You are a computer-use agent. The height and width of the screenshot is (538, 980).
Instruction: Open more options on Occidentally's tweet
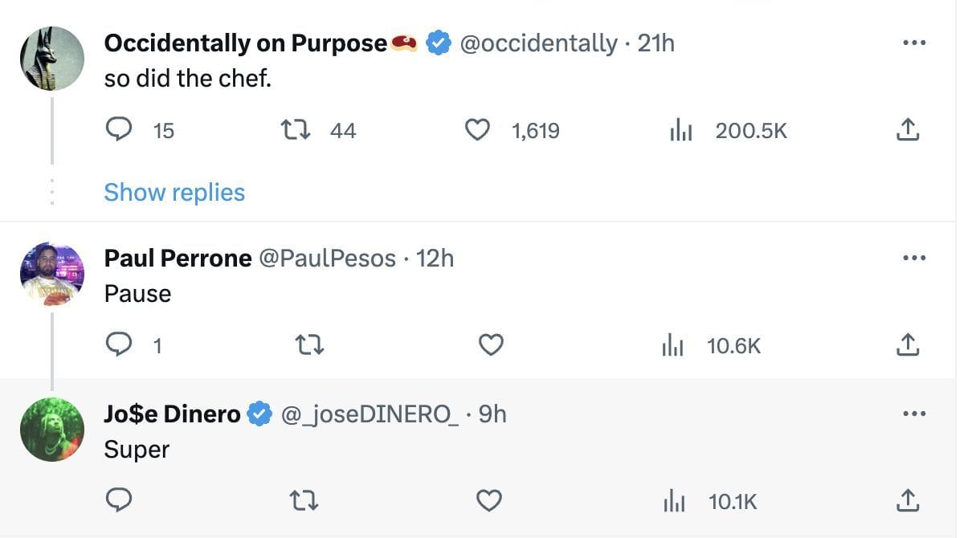coord(914,43)
